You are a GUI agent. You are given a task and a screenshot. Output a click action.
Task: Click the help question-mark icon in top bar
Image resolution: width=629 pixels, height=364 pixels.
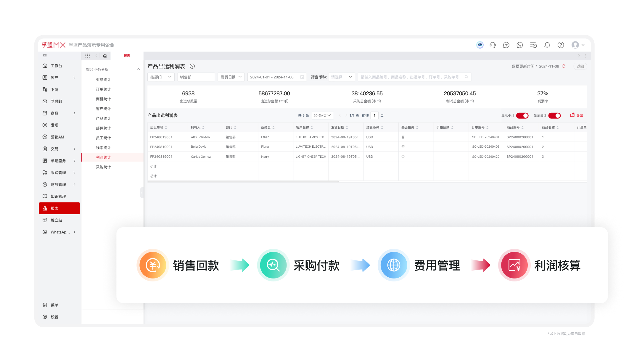click(x=561, y=45)
